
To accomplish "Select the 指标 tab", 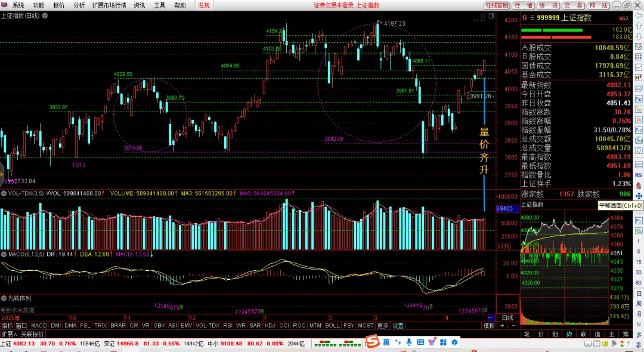I will click(x=7, y=325).
